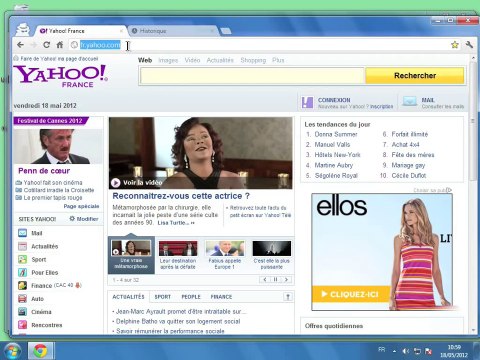Switch to PEOPLE news tab
Image resolution: width=480 pixels, height=360 pixels.
pyautogui.click(x=191, y=297)
